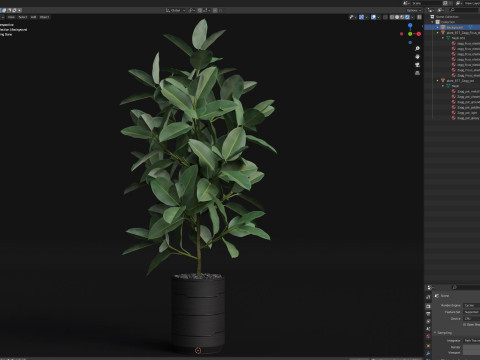Select Scene Collection in outliner
This screenshot has width=480, height=360.
(x=447, y=17)
